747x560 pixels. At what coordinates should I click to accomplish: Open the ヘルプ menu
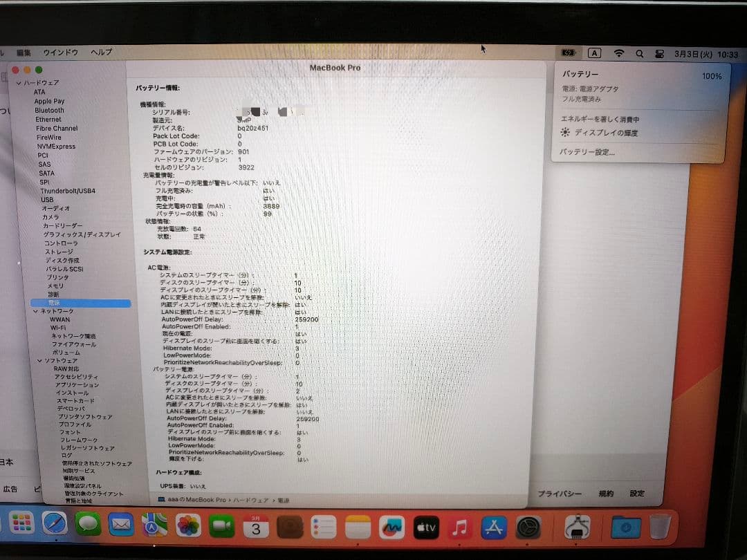(102, 52)
